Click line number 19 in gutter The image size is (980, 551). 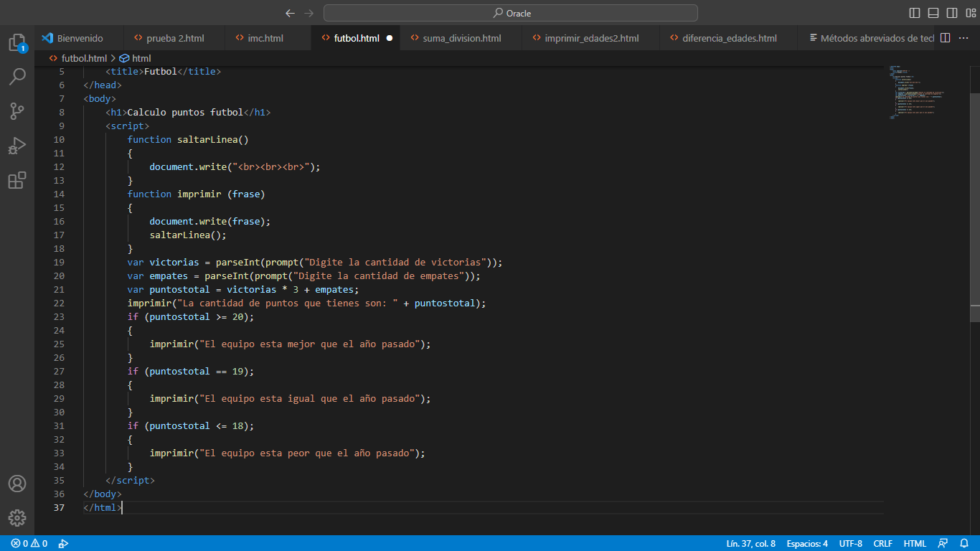click(x=59, y=262)
